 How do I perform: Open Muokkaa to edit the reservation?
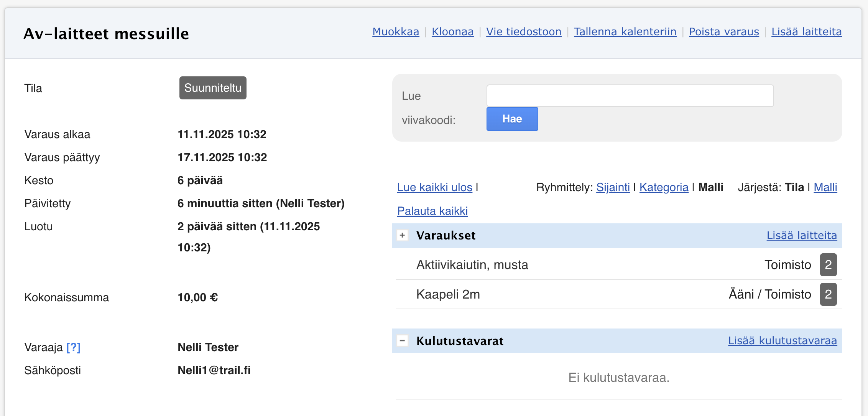pos(396,31)
